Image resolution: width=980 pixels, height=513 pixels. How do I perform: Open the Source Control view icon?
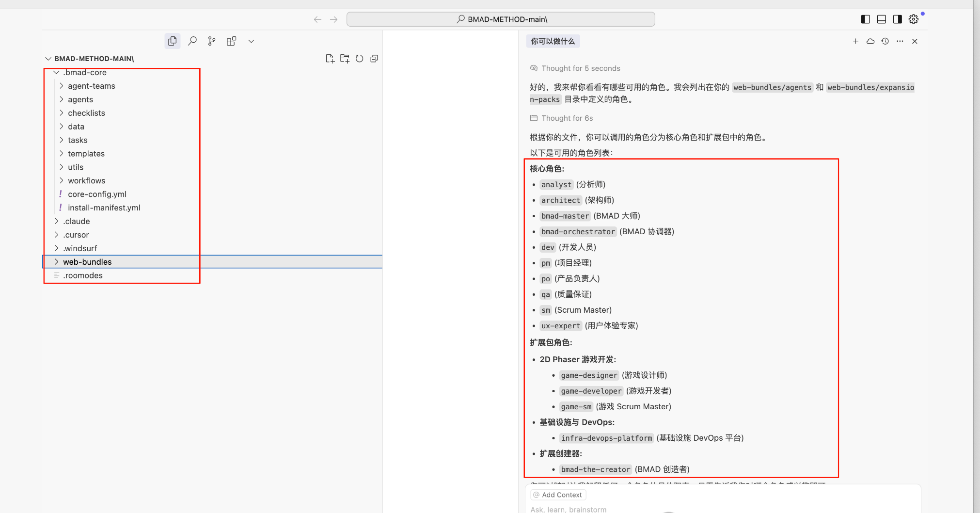tap(212, 41)
